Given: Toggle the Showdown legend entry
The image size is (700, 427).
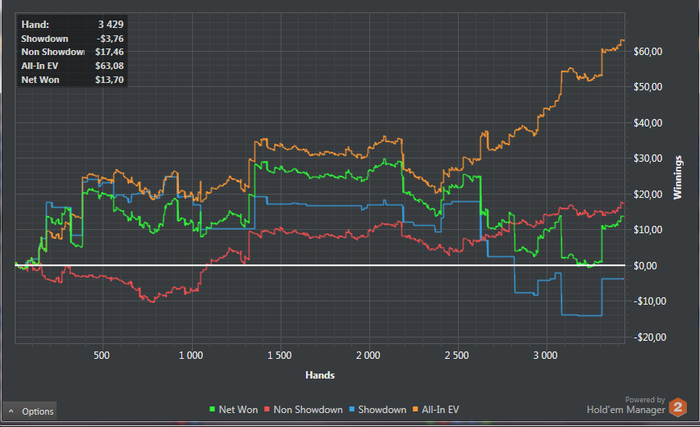Looking at the screenshot, I should coord(378,410).
